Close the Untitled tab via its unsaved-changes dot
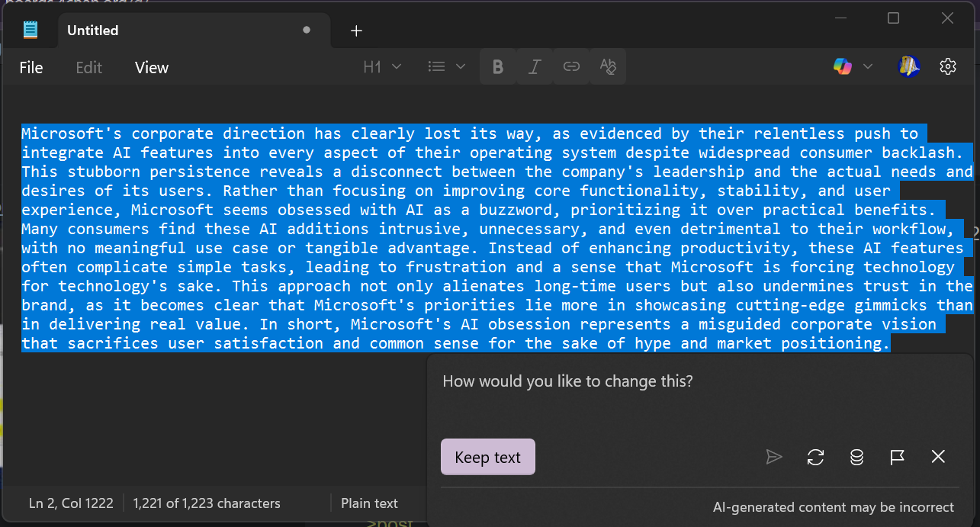The width and height of the screenshot is (980, 527). tap(307, 31)
